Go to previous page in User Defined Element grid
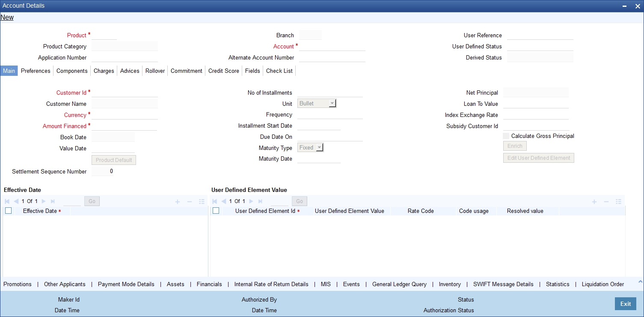644x317 pixels. tap(224, 201)
